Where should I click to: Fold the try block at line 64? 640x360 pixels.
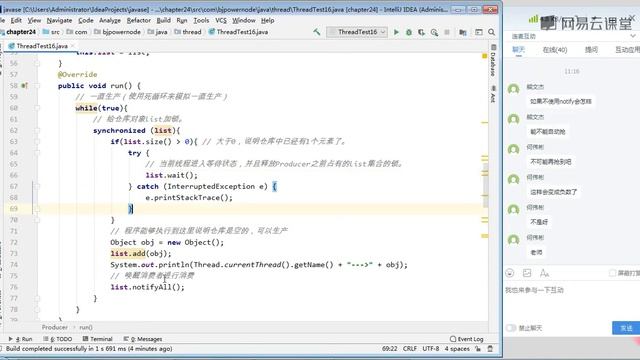click(x=37, y=153)
